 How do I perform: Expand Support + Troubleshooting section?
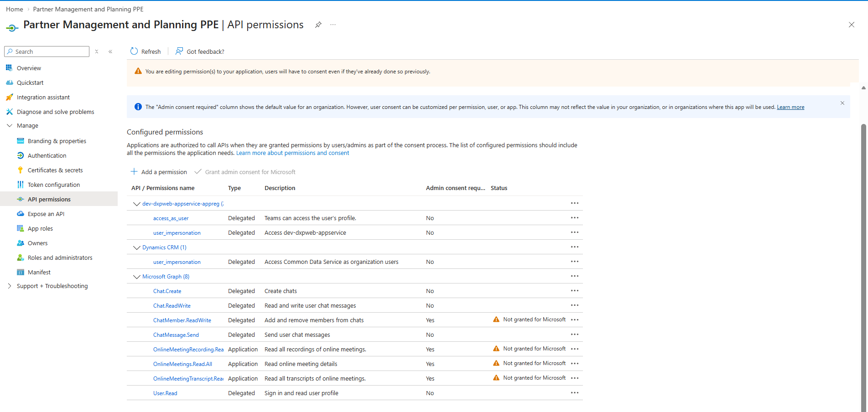point(9,286)
